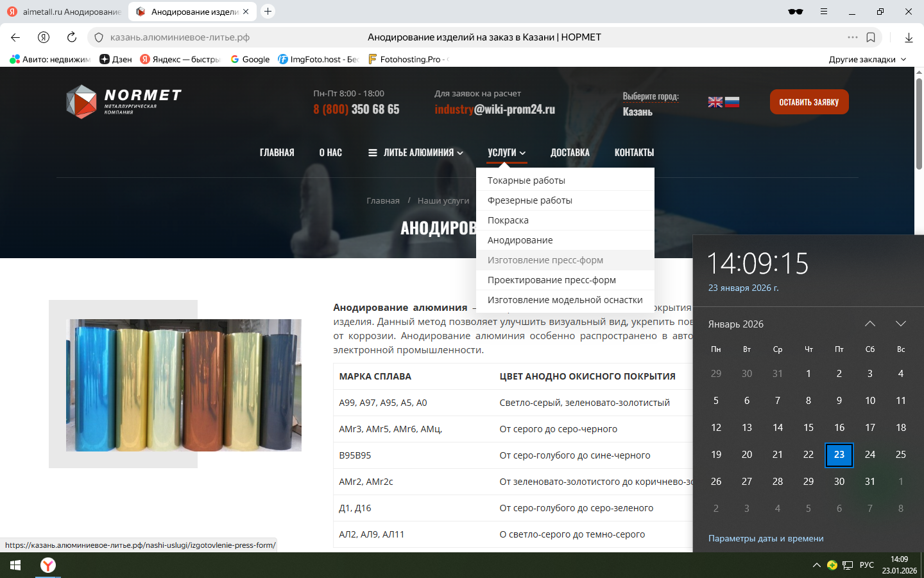
Task: Click the taskbar clock showing 14:09
Action: point(900,565)
